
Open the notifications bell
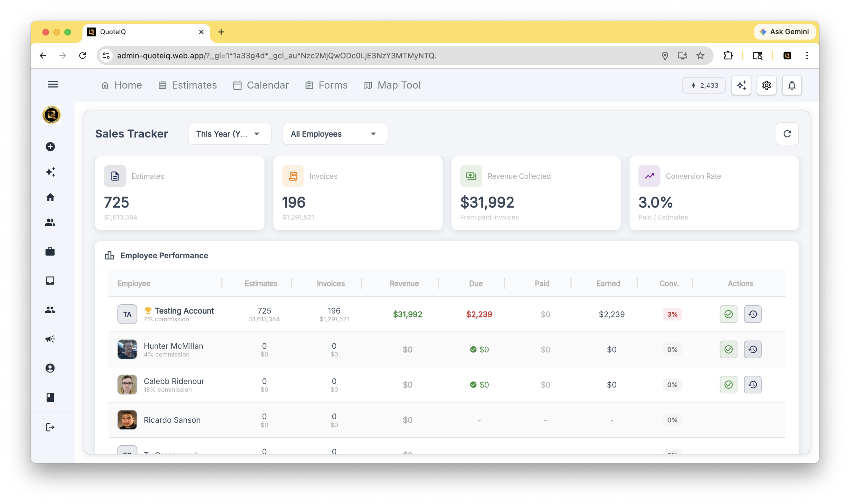point(792,85)
